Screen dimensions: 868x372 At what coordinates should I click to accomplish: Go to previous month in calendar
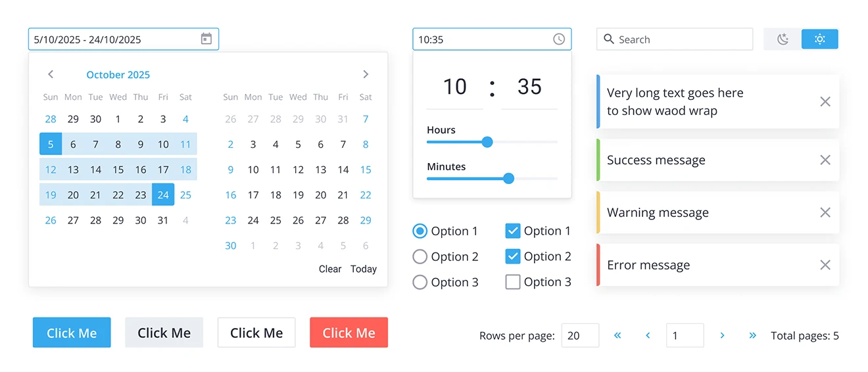coord(51,74)
